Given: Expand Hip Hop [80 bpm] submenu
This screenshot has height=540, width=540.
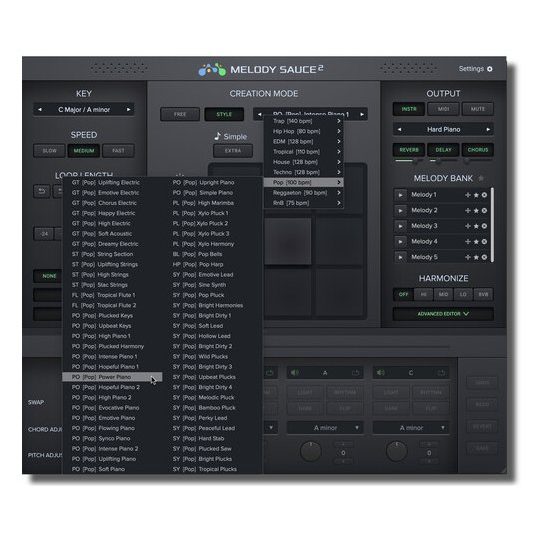Looking at the screenshot, I should click(303, 132).
